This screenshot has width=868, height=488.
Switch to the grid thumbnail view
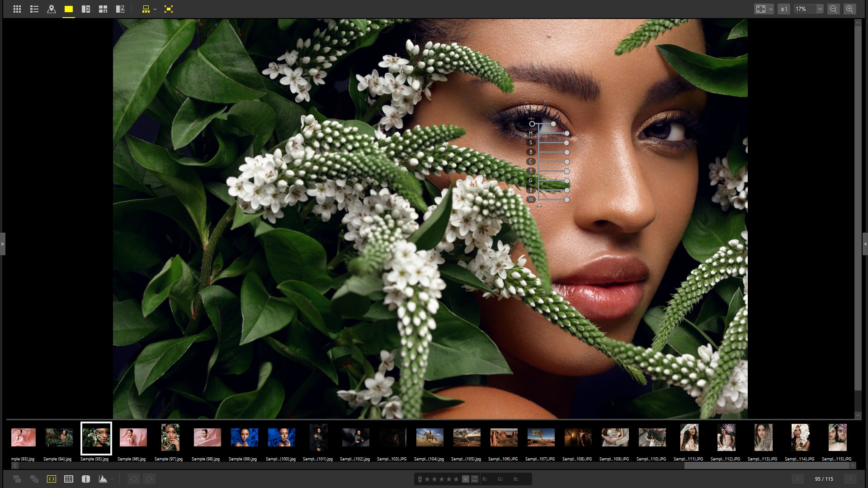[17, 9]
